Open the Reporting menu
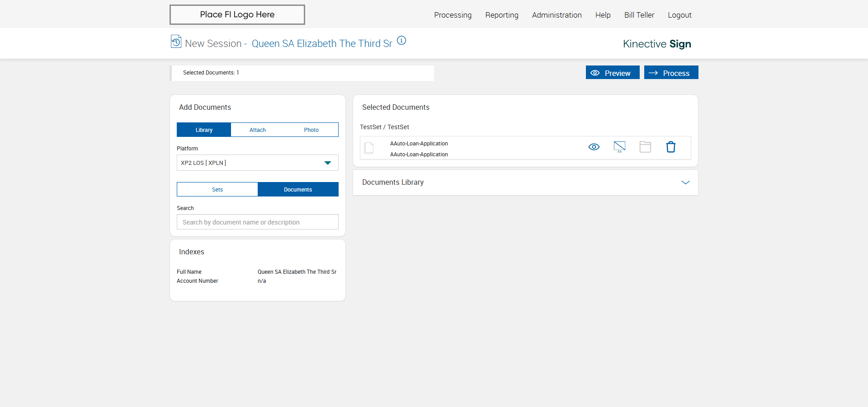The width and height of the screenshot is (868, 407). [502, 15]
